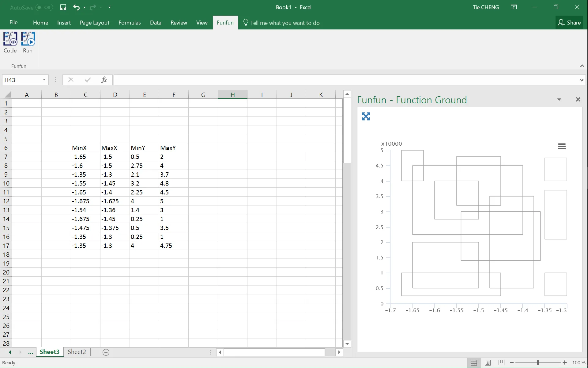Click the Save icon in title bar
The height and width of the screenshot is (368, 588).
(63, 7)
